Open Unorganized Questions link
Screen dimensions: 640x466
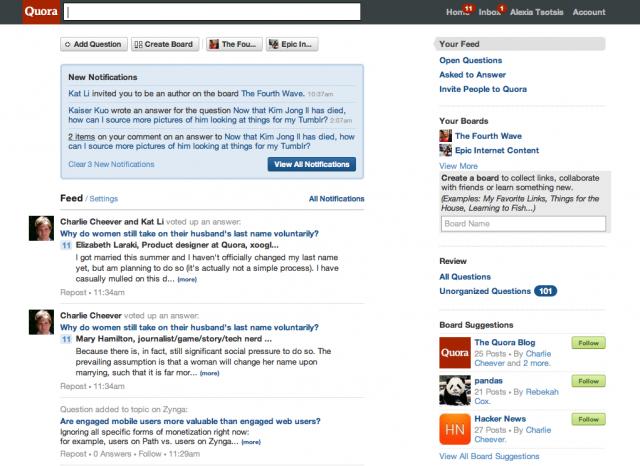point(485,291)
